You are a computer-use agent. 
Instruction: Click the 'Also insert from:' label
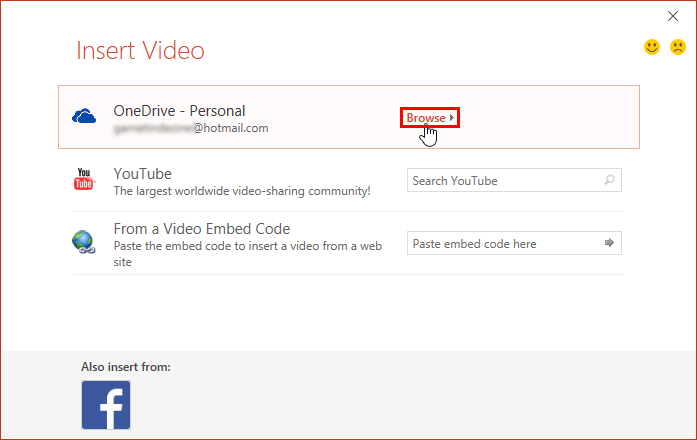pos(126,367)
